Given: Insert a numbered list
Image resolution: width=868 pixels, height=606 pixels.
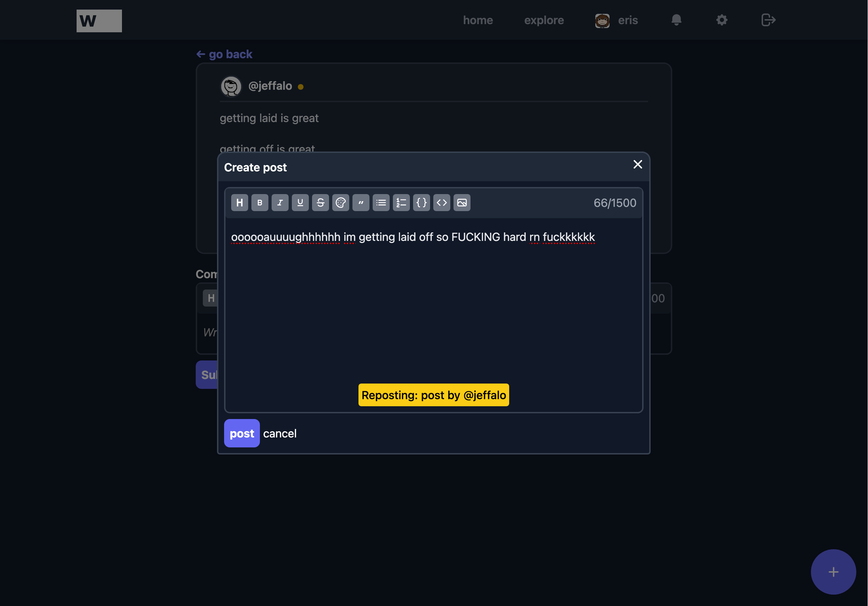Looking at the screenshot, I should click(x=401, y=203).
